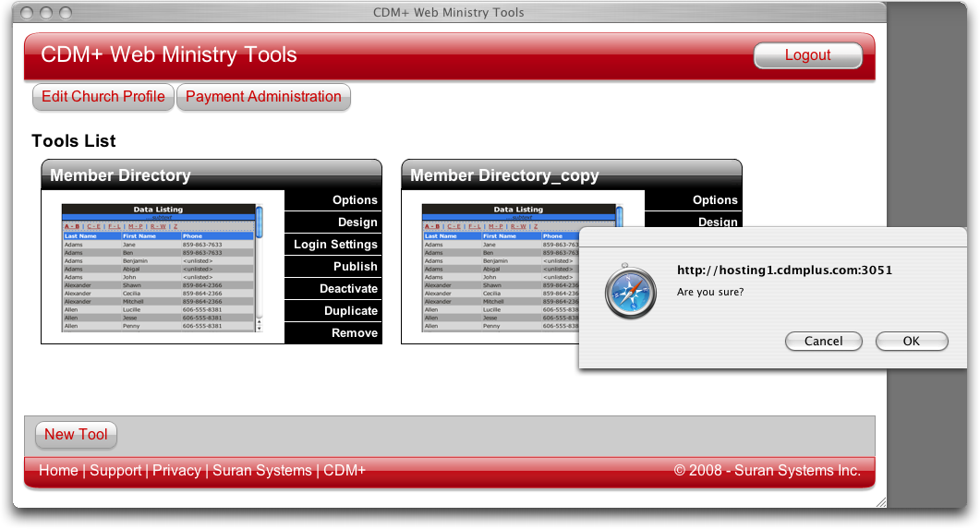Viewport: 980px width, 529px height.
Task: Go to Payment Administration
Action: [x=263, y=97]
